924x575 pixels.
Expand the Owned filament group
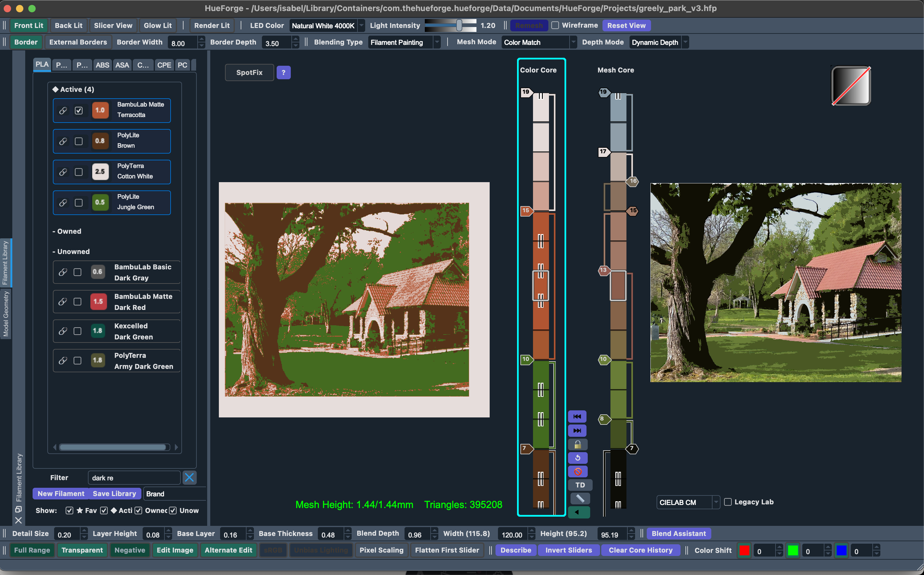[67, 231]
